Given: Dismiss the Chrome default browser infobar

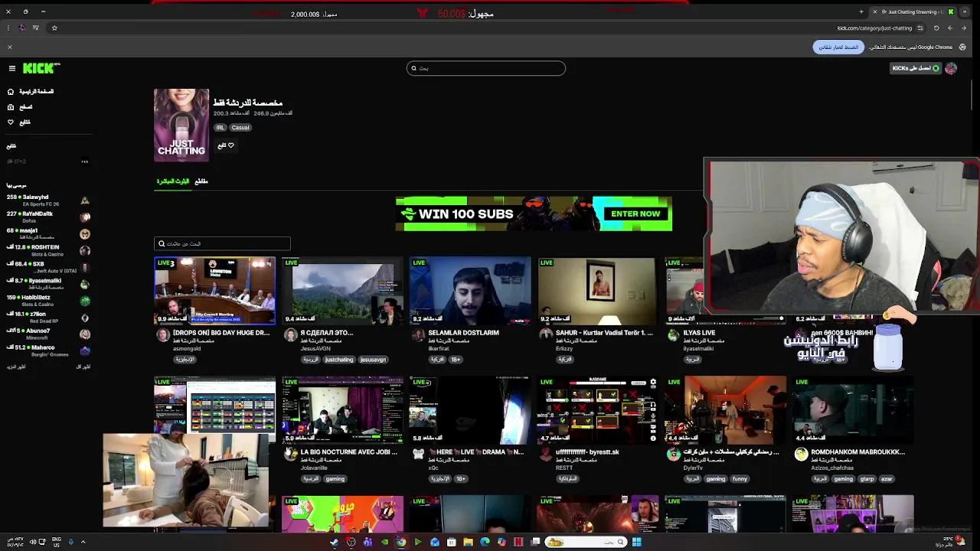Looking at the screenshot, I should pos(10,47).
